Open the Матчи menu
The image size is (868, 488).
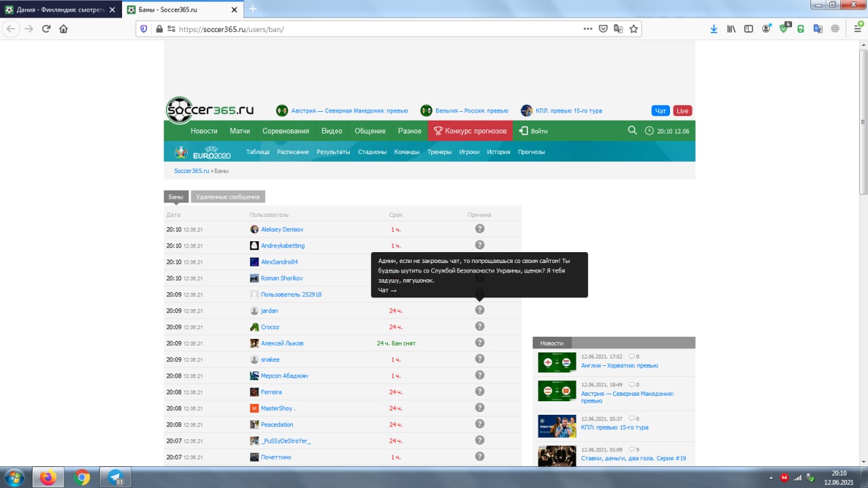click(240, 131)
